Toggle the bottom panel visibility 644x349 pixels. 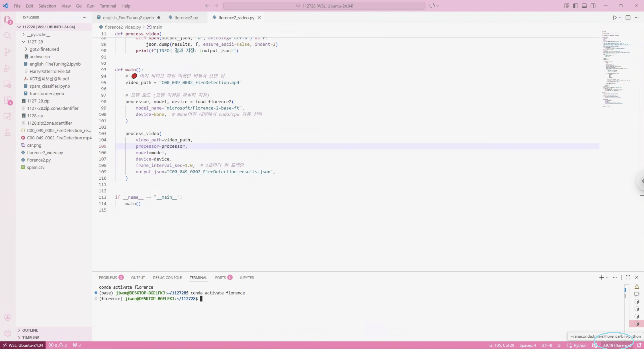pos(584,6)
